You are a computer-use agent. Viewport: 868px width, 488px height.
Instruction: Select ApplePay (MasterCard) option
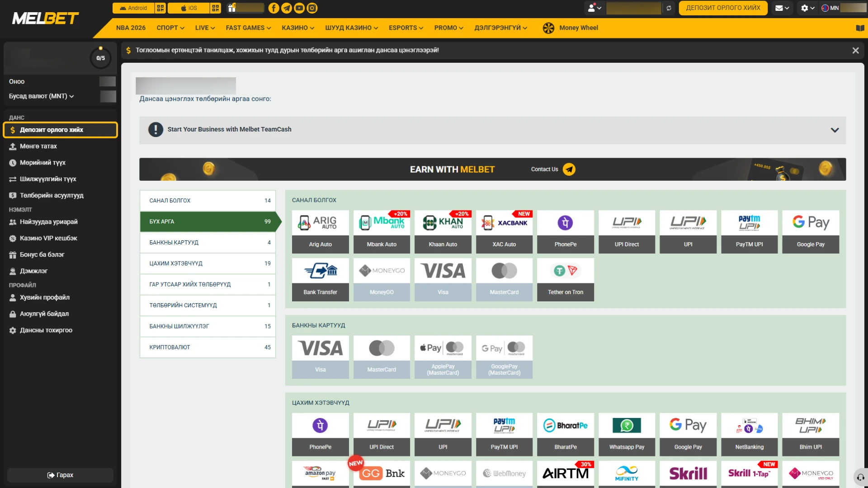click(x=443, y=357)
